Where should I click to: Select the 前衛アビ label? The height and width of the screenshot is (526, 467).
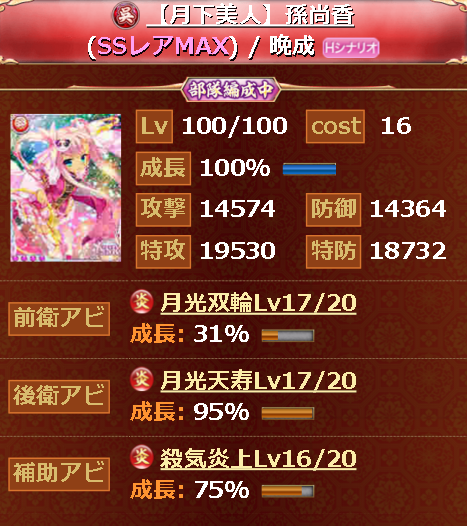pos(59,319)
